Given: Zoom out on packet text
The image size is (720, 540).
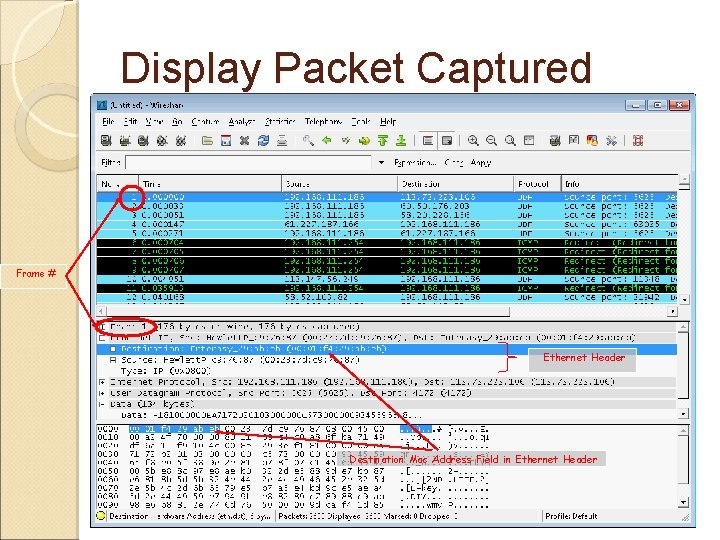Looking at the screenshot, I should pos(491,141).
